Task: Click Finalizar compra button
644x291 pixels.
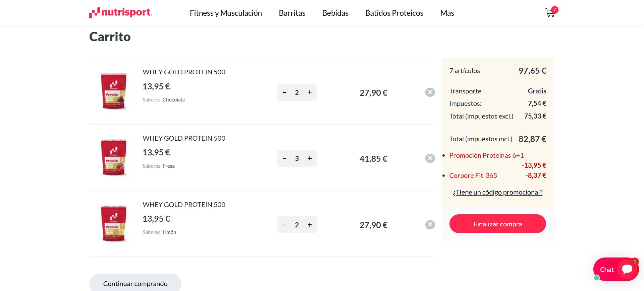Action: (x=497, y=224)
